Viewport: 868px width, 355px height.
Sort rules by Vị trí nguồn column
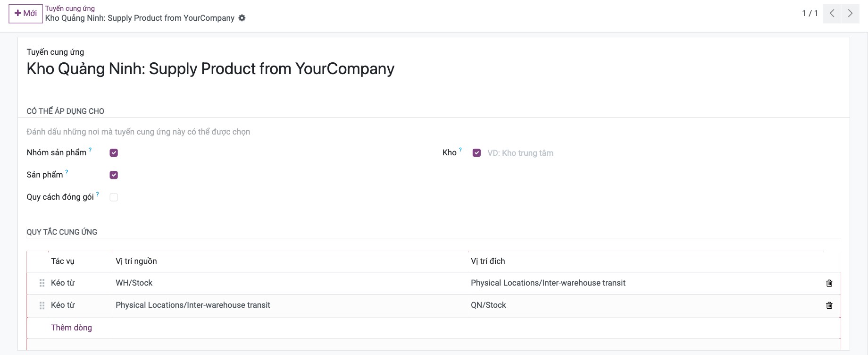pyautogui.click(x=136, y=261)
